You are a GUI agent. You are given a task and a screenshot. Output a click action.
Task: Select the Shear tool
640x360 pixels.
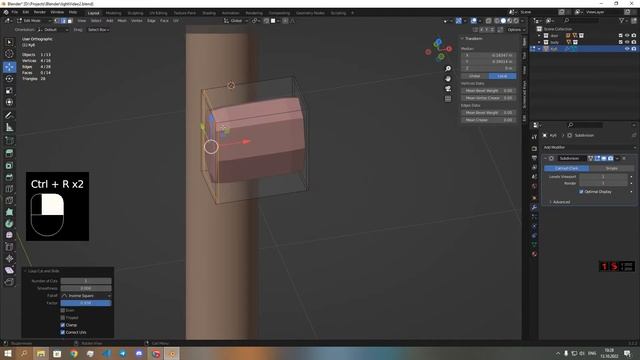point(9,270)
